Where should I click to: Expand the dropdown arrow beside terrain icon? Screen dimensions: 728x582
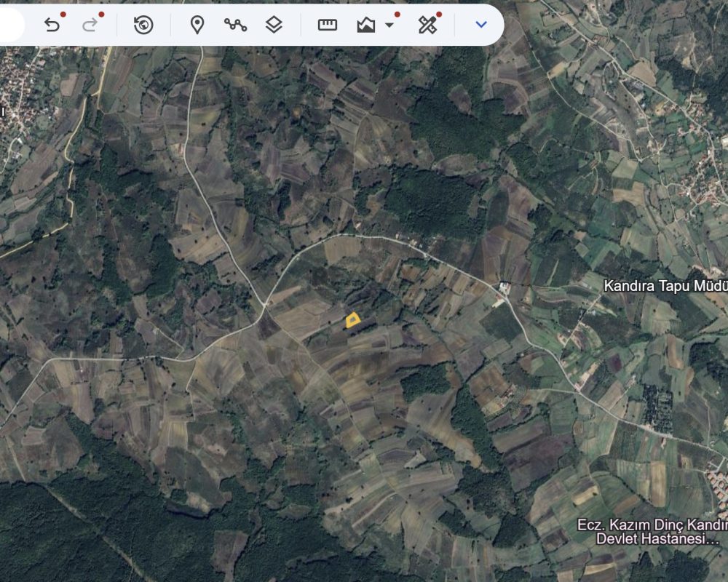tap(389, 25)
